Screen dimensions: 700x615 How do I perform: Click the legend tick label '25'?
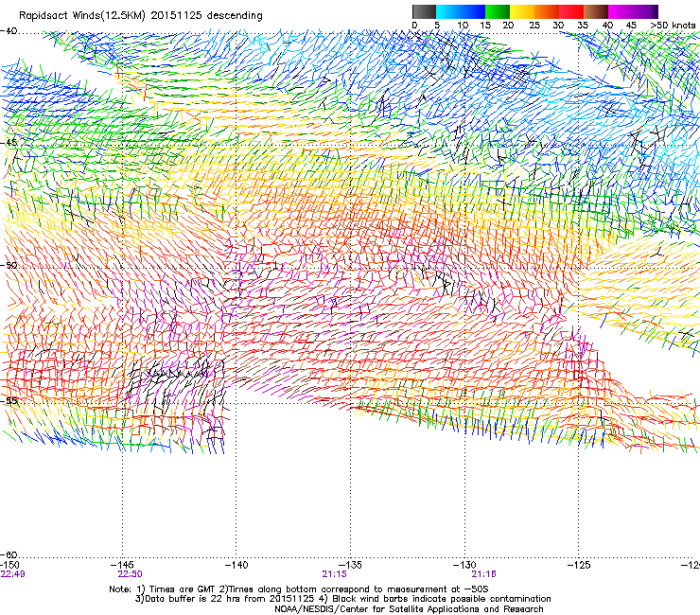pyautogui.click(x=534, y=26)
